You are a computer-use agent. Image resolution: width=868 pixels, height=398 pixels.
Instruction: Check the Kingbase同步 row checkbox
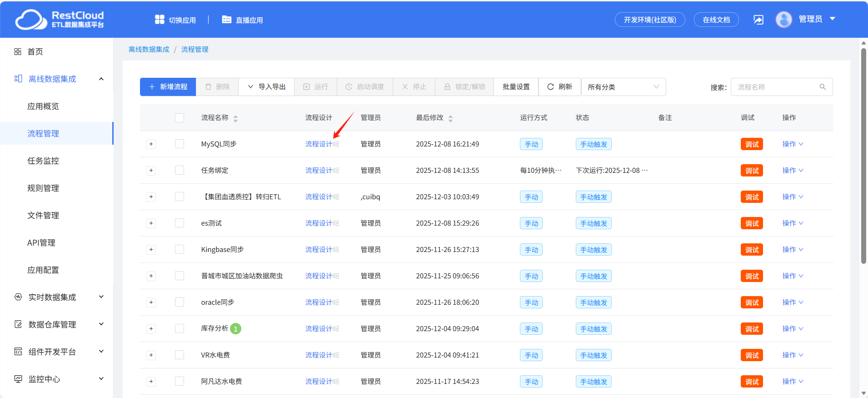(x=180, y=249)
